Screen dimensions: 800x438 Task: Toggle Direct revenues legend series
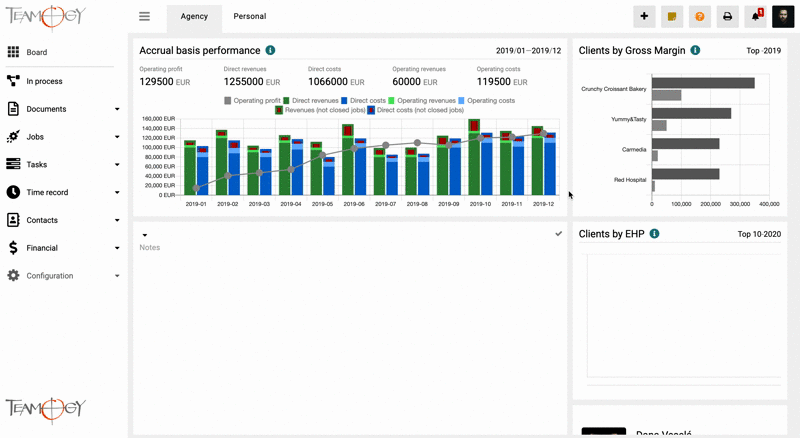pos(315,101)
